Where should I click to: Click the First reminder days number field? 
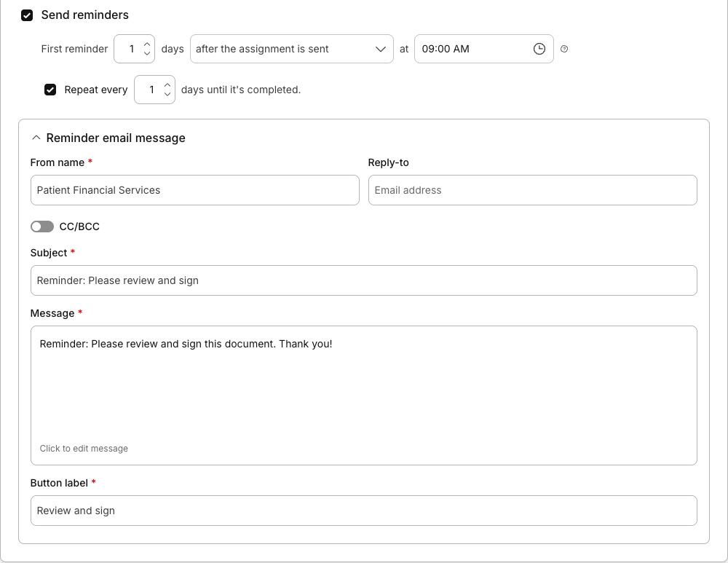134,49
